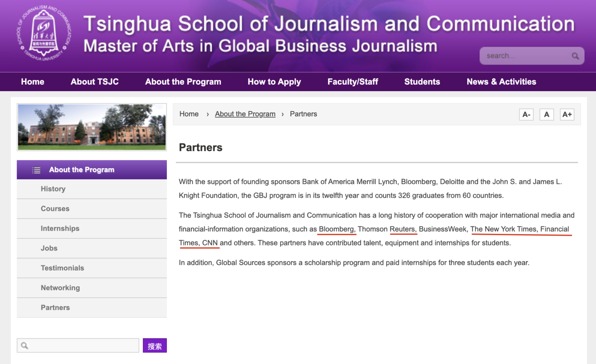Open the Home navigation menu item
The image size is (596, 364).
[x=33, y=82]
